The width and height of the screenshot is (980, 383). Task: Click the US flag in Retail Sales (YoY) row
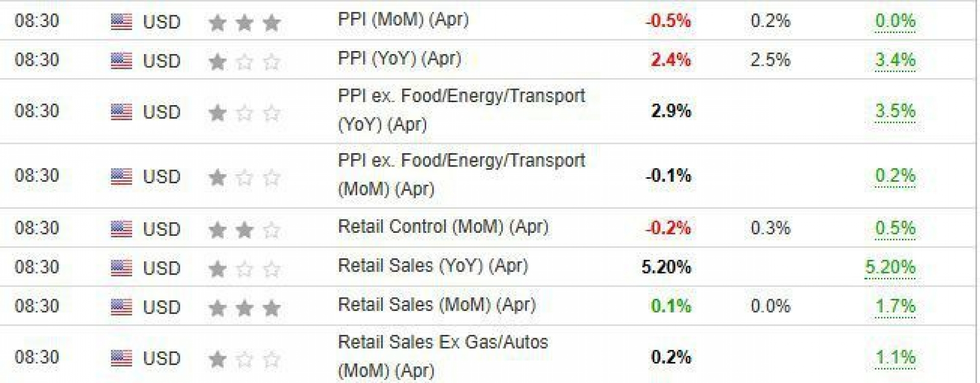(x=121, y=268)
